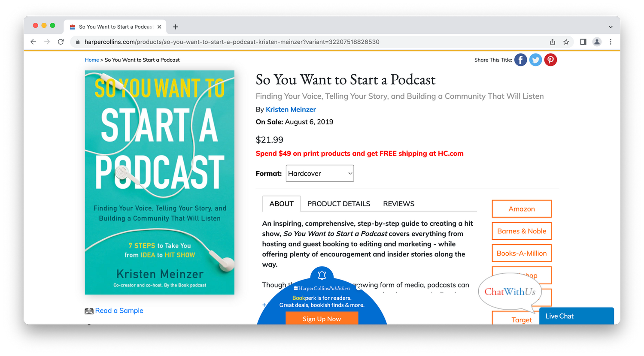Switch to the PRODUCT DETAILS tab
The image size is (644, 356).
click(339, 204)
